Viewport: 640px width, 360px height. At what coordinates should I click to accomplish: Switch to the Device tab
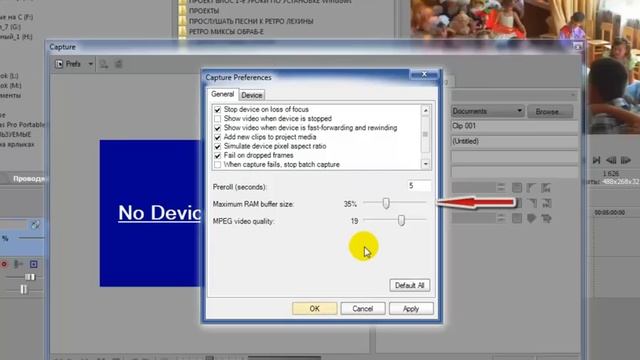click(x=251, y=95)
